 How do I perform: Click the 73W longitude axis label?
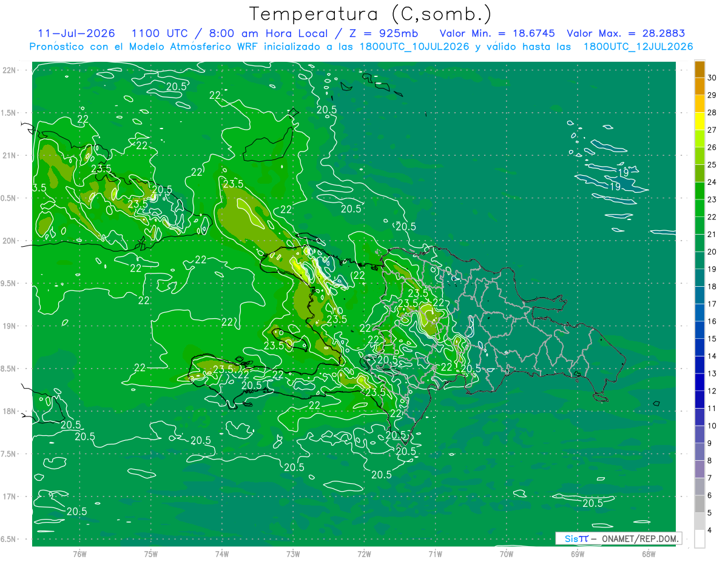[293, 553]
